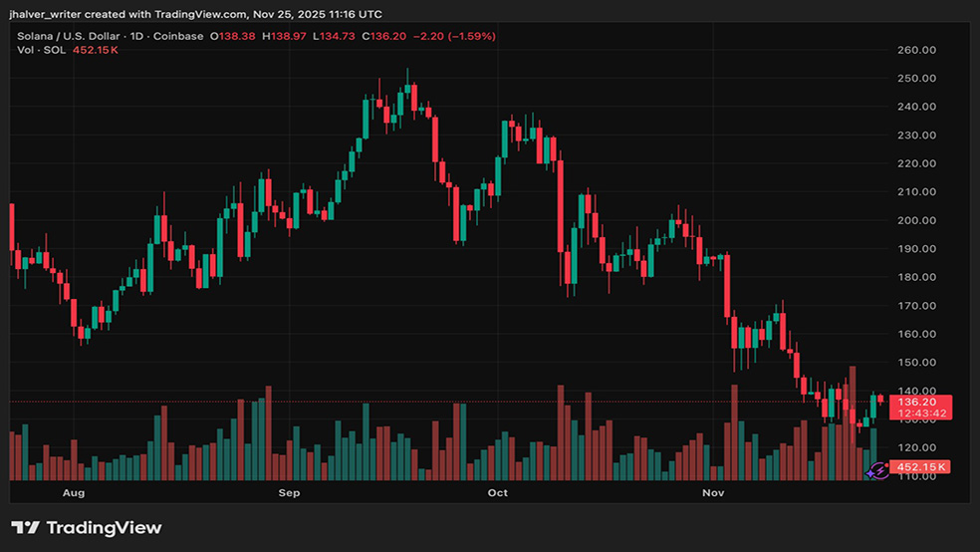Click the Nov marker on time axis
This screenshot has width=980, height=552.
712,493
